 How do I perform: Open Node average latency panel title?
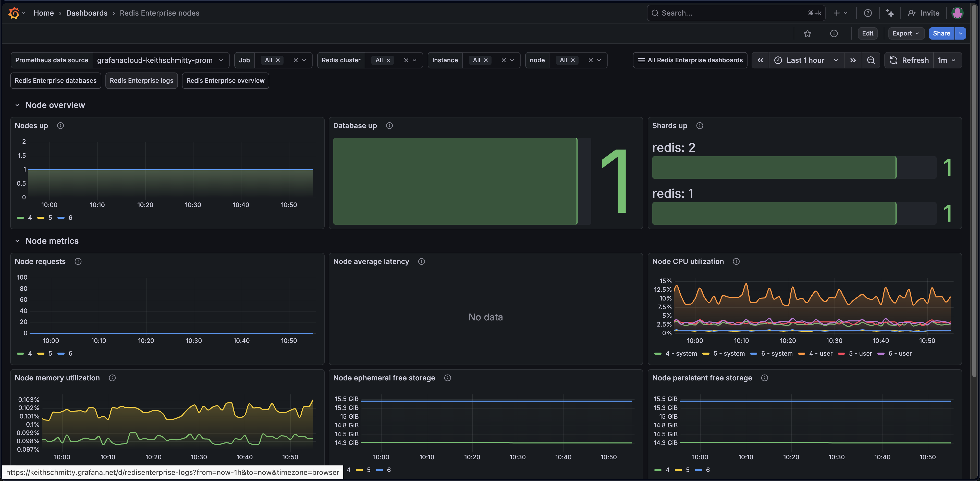371,261
